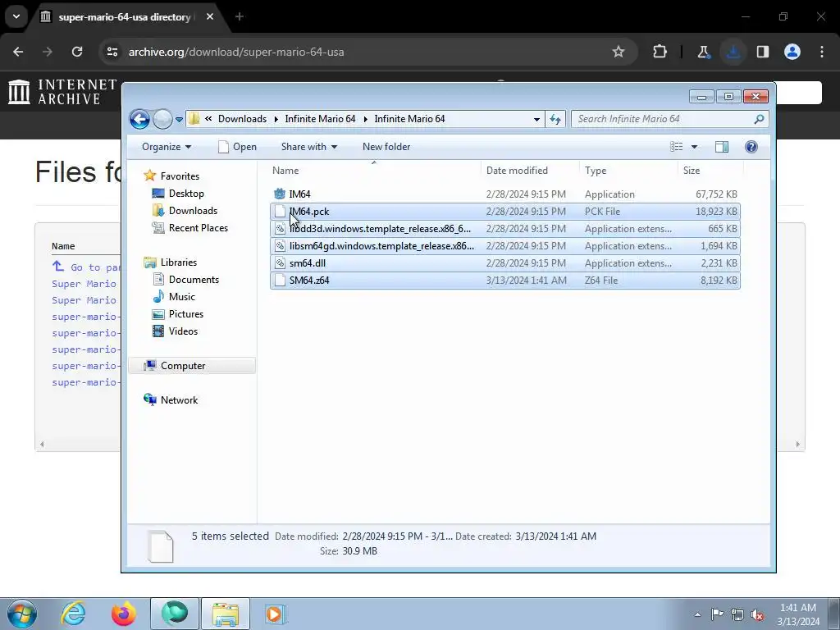Image resolution: width=840 pixels, height=630 pixels.
Task: Open the Windows Start button
Action: [x=22, y=614]
